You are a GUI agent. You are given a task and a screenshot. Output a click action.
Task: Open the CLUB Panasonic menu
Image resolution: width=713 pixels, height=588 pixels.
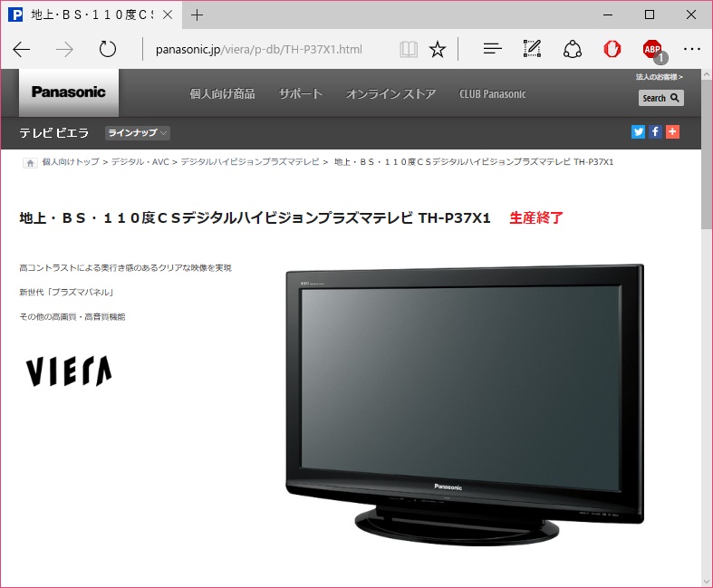click(x=493, y=94)
